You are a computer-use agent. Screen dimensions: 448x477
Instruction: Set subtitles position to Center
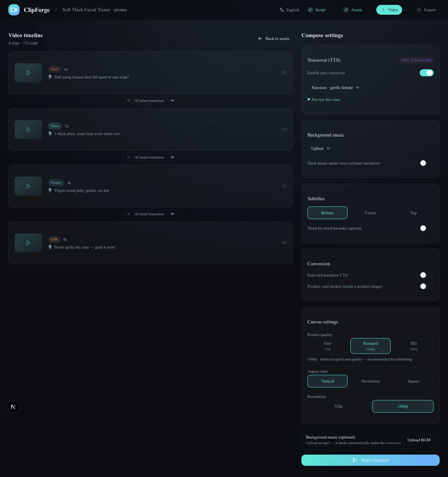click(x=370, y=213)
